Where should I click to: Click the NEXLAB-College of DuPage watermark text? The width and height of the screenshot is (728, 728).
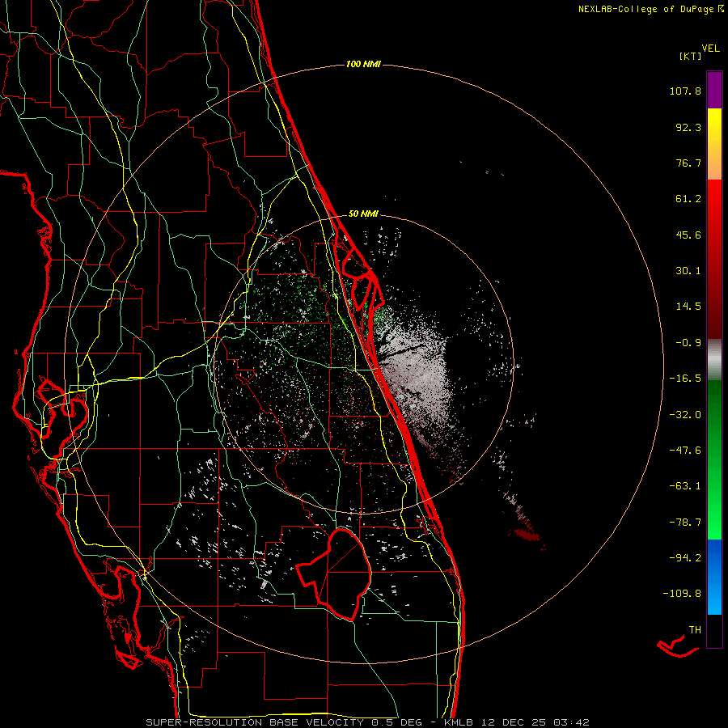pyautogui.click(x=650, y=9)
